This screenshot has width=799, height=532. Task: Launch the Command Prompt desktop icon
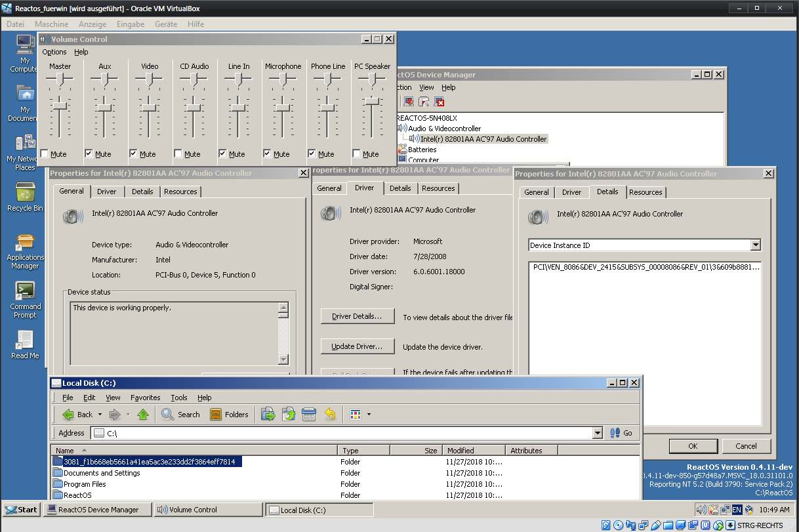pyautogui.click(x=25, y=300)
